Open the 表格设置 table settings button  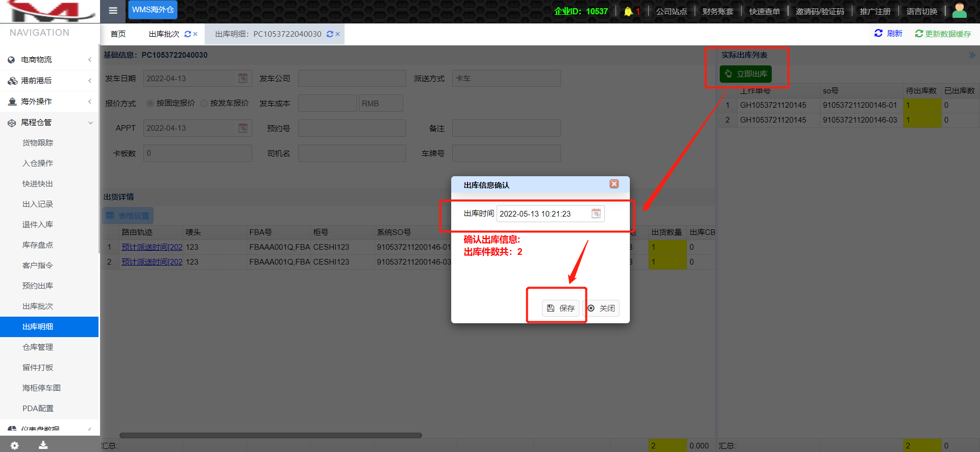(128, 216)
